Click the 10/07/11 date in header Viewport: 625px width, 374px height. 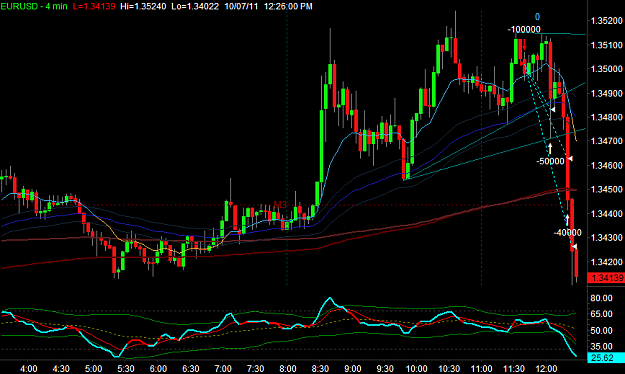coord(241,6)
